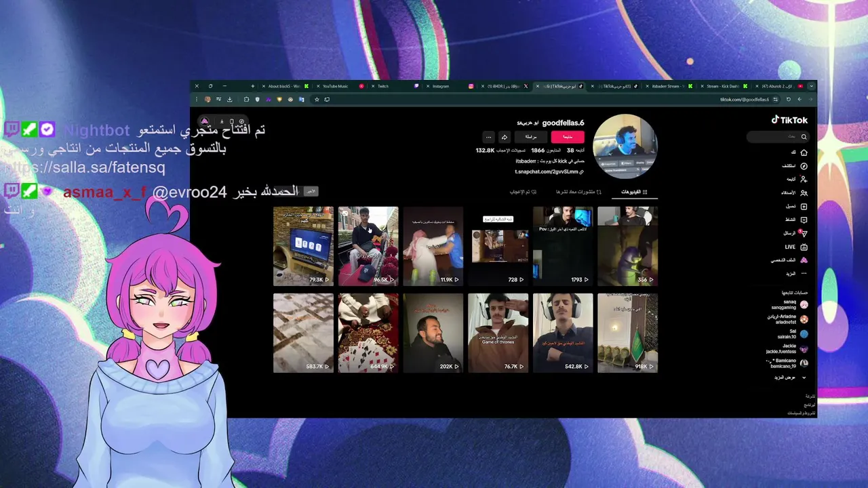Viewport: 868px width, 488px height.
Task: Click the red Follow button
Action: coord(568,137)
